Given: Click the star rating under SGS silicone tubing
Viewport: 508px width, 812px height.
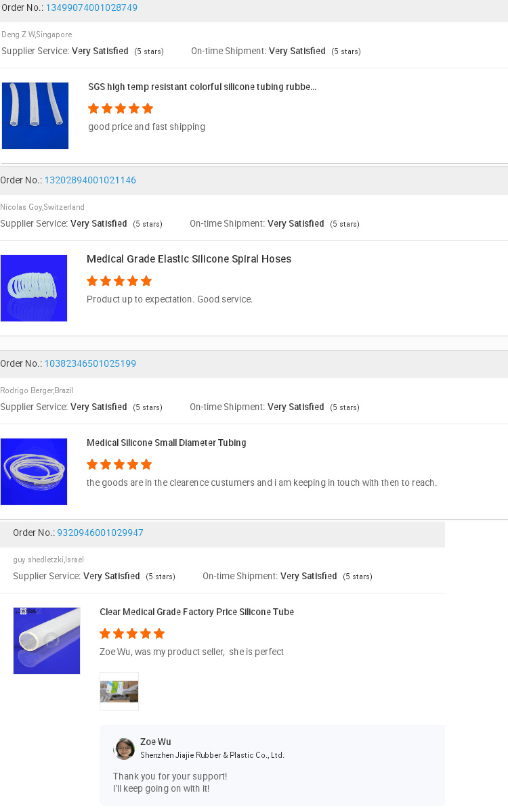Looking at the screenshot, I should [121, 108].
